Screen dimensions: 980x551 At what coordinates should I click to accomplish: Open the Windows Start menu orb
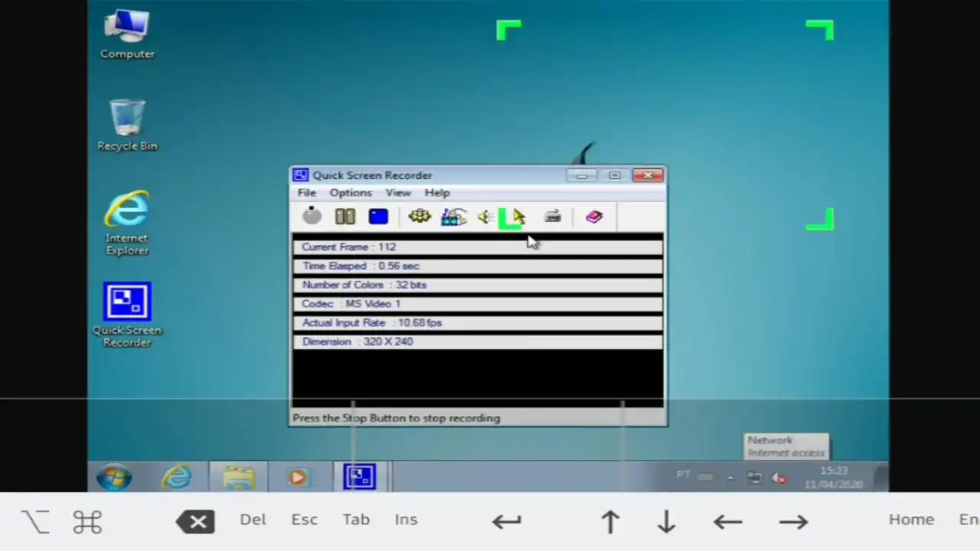[114, 478]
